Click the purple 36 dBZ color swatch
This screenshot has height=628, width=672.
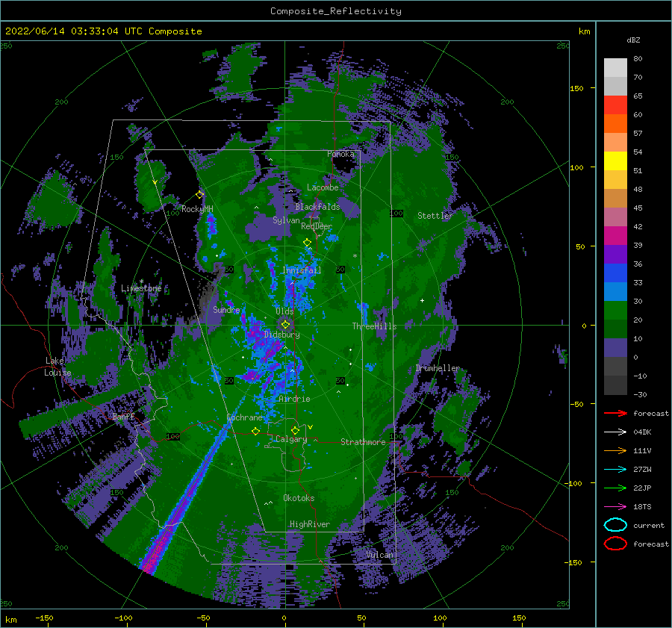click(x=615, y=254)
